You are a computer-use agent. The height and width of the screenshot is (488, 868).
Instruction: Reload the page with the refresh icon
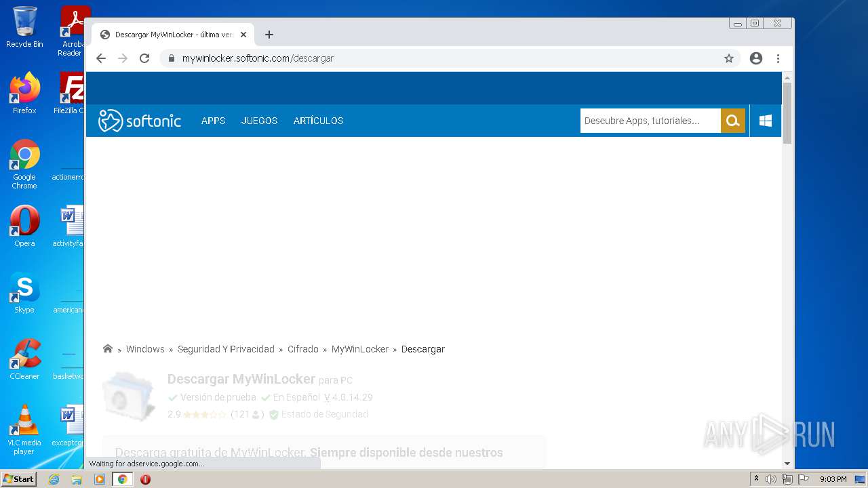click(144, 58)
